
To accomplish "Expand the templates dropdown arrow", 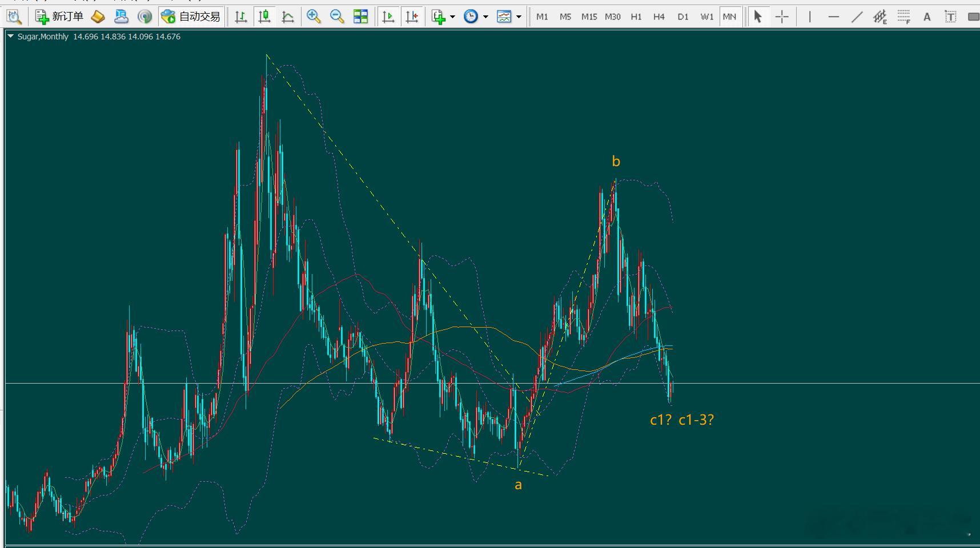I will pyautogui.click(x=519, y=17).
